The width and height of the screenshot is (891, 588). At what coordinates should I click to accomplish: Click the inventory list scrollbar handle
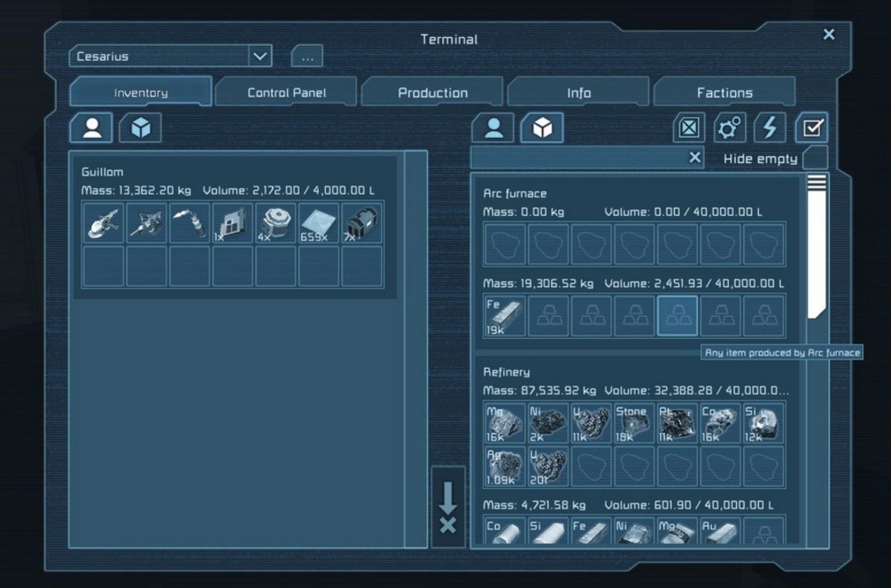click(816, 247)
